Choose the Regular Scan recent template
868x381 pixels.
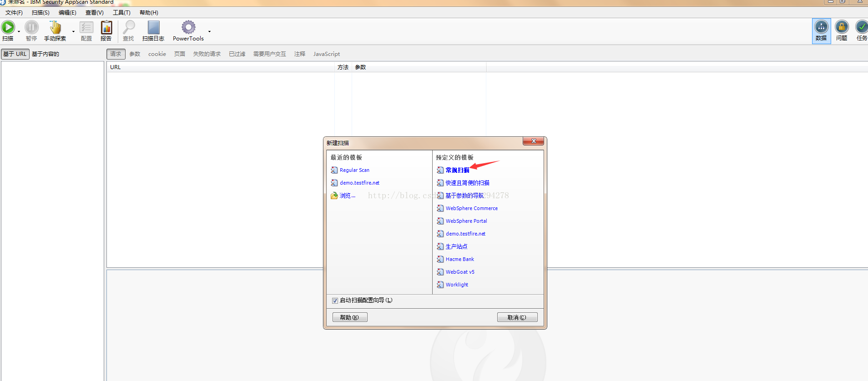point(354,170)
